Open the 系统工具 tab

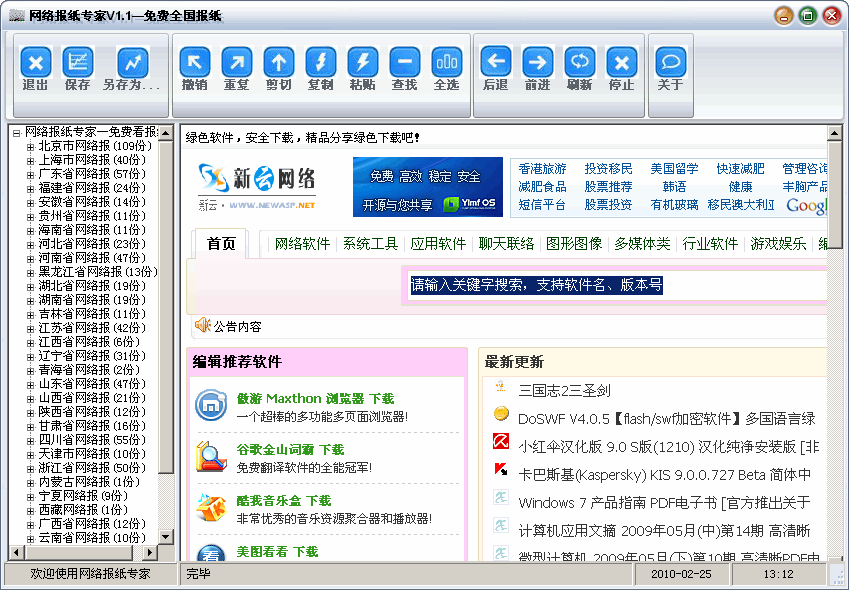370,244
